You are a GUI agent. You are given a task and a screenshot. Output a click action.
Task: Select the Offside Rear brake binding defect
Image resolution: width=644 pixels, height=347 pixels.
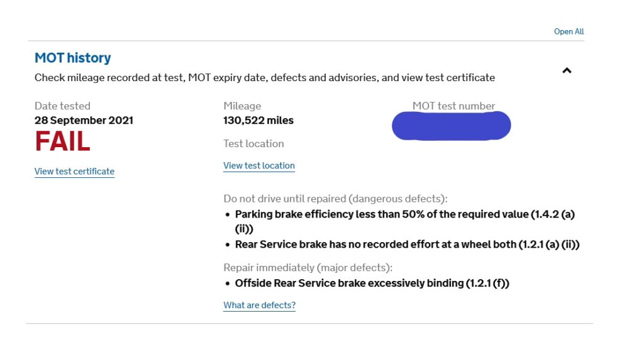tap(372, 284)
